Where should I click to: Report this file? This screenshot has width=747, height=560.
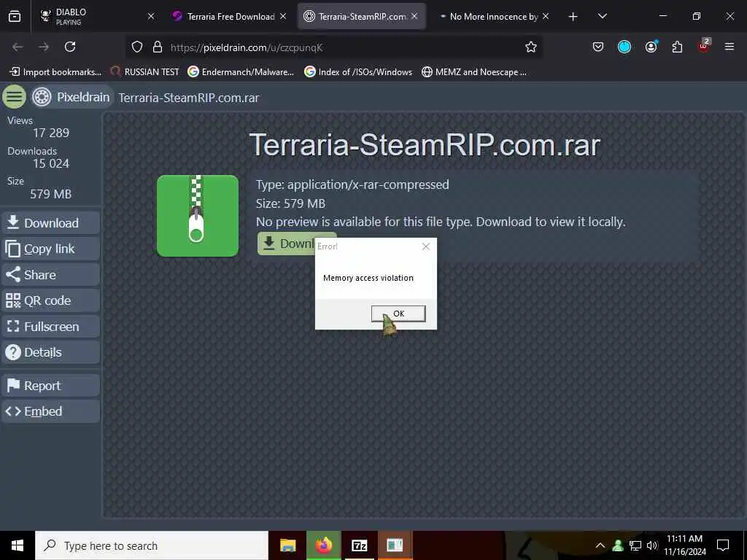[x=50, y=386]
